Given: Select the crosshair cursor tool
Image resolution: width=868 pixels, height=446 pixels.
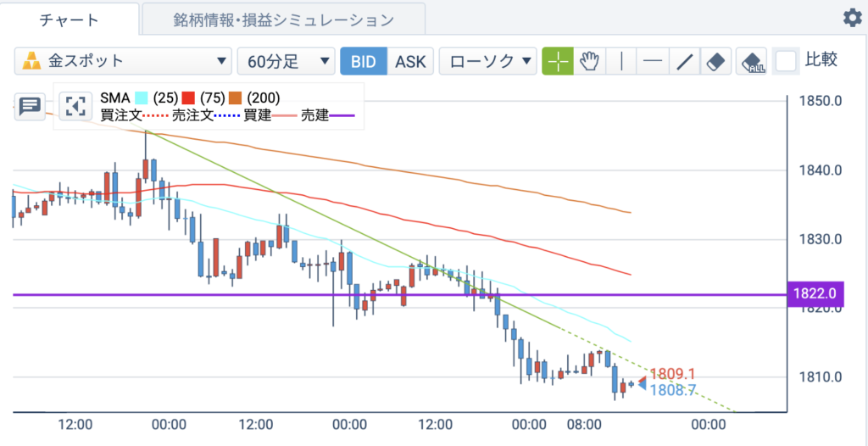Looking at the screenshot, I should point(558,61).
